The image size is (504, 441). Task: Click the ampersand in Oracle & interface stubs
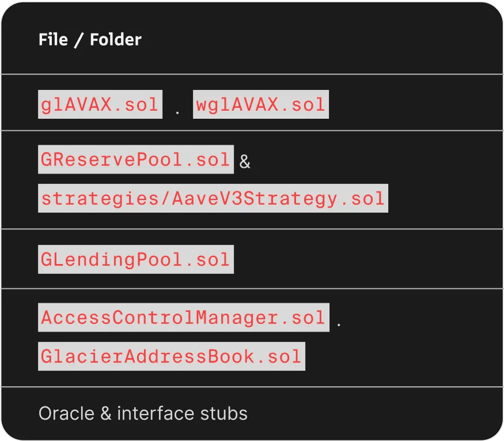(x=106, y=413)
